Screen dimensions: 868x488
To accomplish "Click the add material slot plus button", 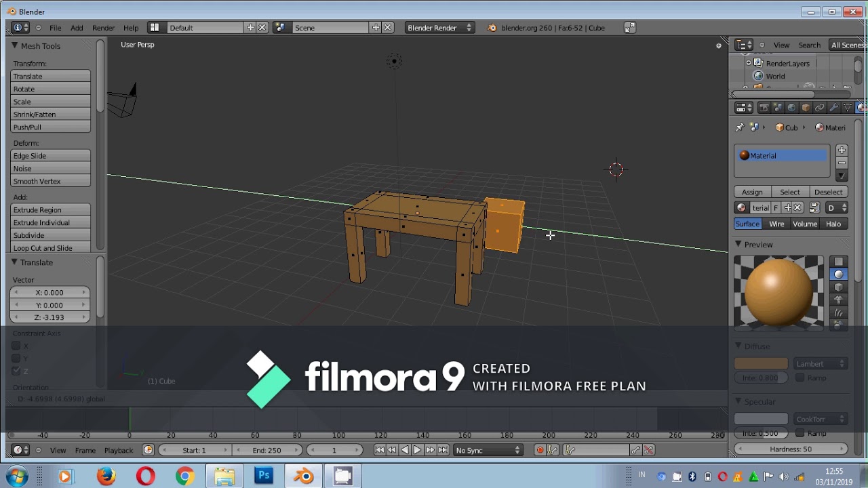I will (x=842, y=150).
